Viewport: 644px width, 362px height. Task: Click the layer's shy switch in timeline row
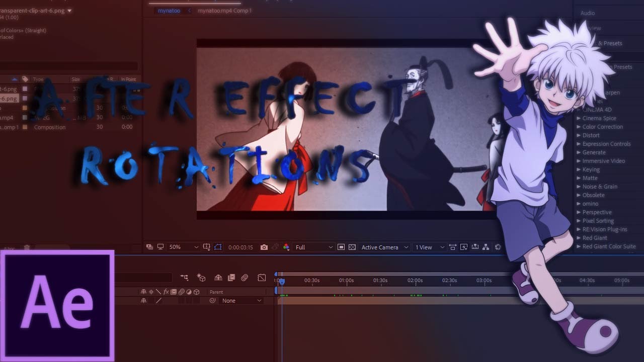(143, 301)
